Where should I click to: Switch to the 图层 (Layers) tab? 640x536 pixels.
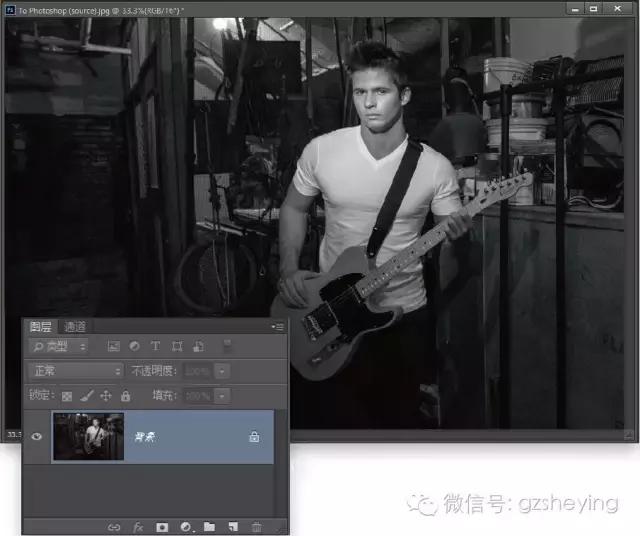pos(40,327)
